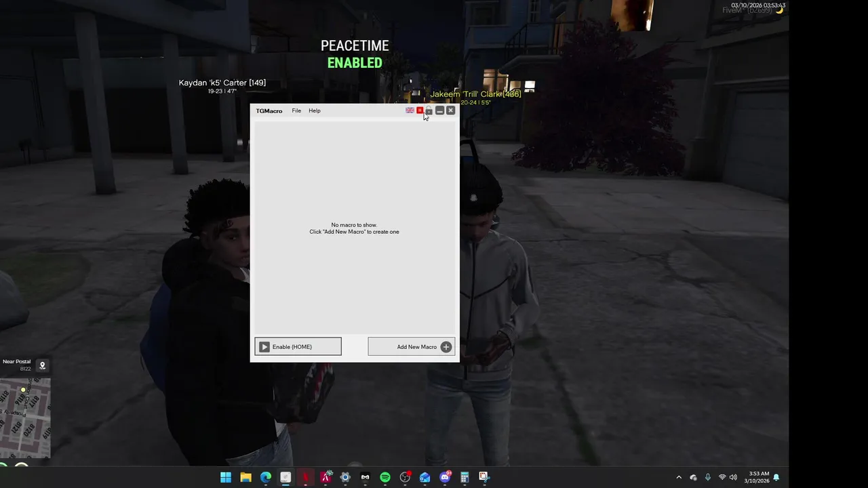Click the red pause icon in title bar
This screenshot has height=488, width=868.
click(x=420, y=110)
